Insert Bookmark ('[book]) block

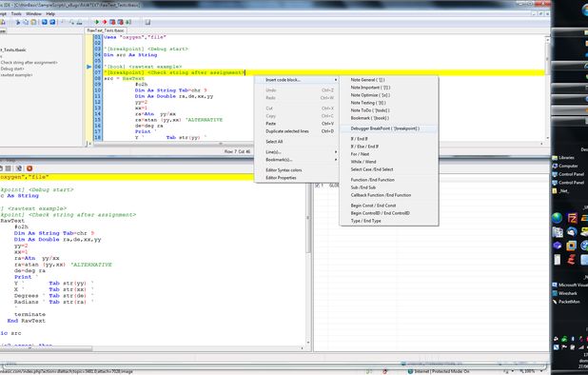tap(389, 118)
